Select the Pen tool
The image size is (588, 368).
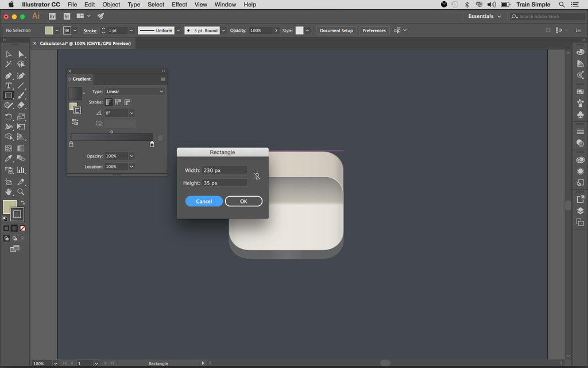click(x=9, y=75)
